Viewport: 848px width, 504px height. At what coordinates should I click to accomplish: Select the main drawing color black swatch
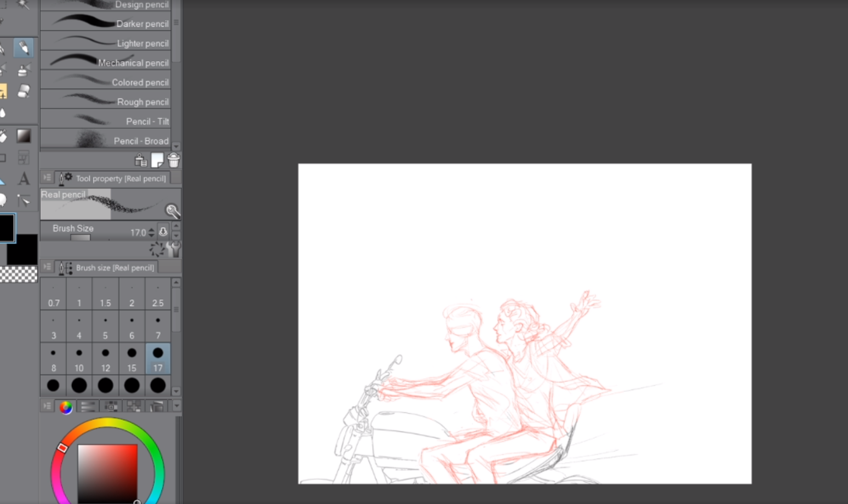point(7,228)
